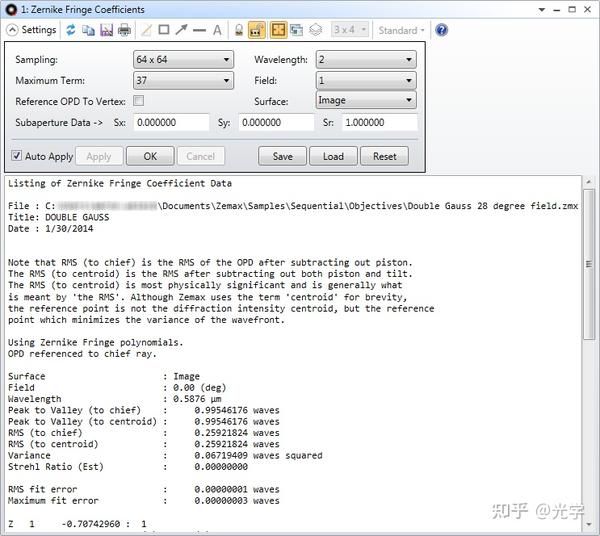This screenshot has width=600, height=536.
Task: Open the window options dropdown arrow in title bar
Action: pyautogui.click(x=542, y=10)
